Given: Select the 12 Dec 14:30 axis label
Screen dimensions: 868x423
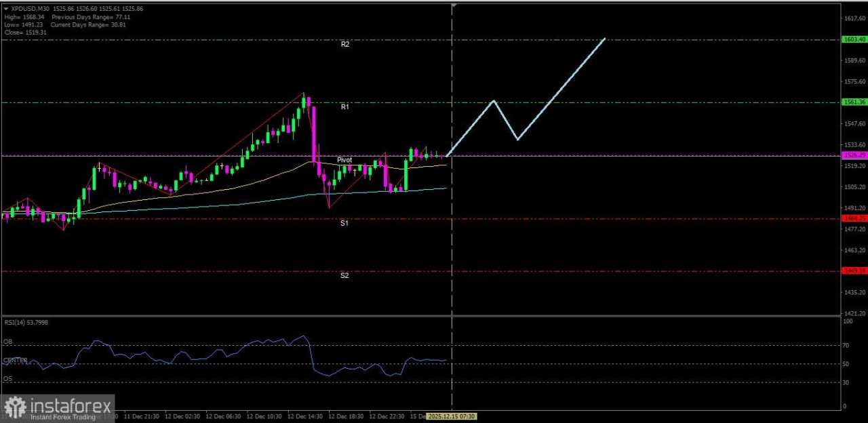Looking at the screenshot, I should 304,416.
